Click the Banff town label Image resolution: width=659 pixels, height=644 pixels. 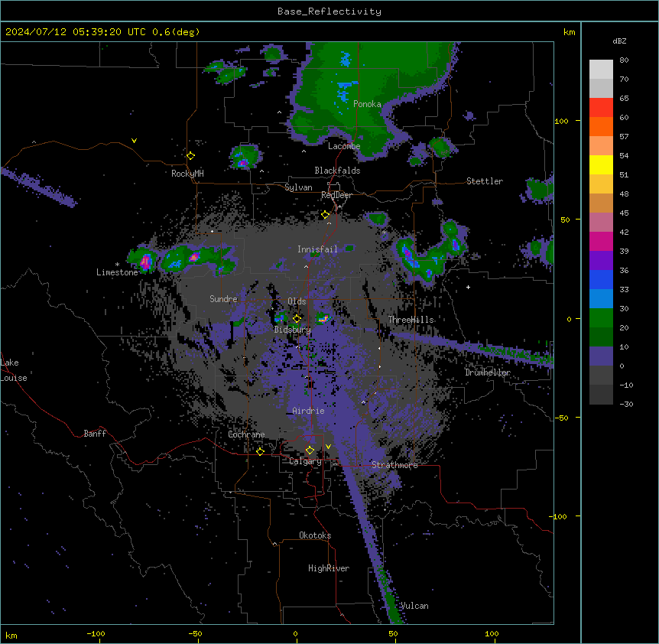pyautogui.click(x=95, y=434)
